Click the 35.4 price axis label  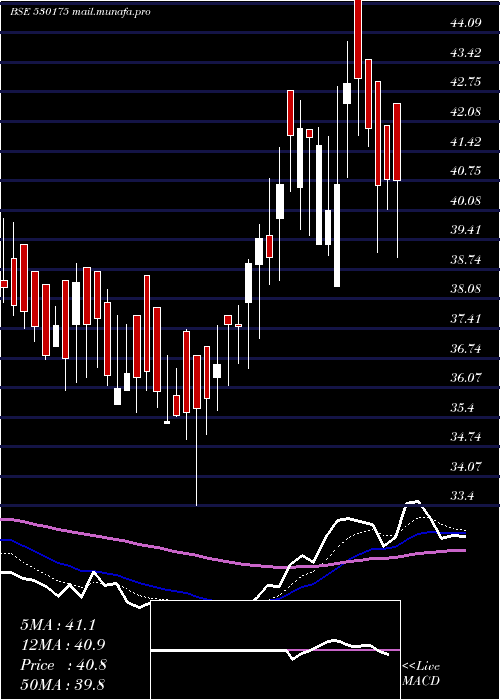(462, 408)
